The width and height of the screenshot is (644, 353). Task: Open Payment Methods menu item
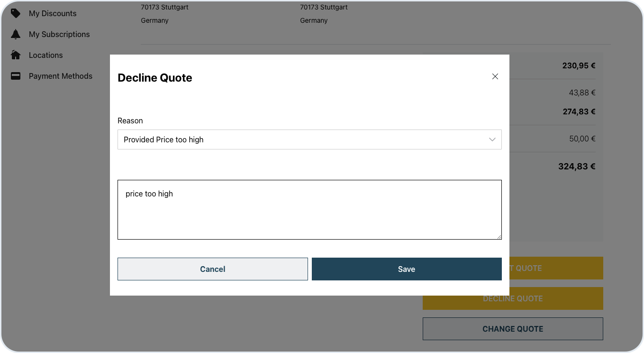60,76
